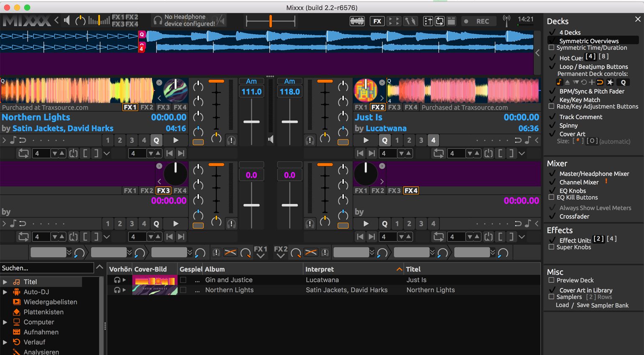Click the headphone icon beside 'No Headphone device configured'
Image resolution: width=644 pixels, height=355 pixels.
[x=158, y=20]
